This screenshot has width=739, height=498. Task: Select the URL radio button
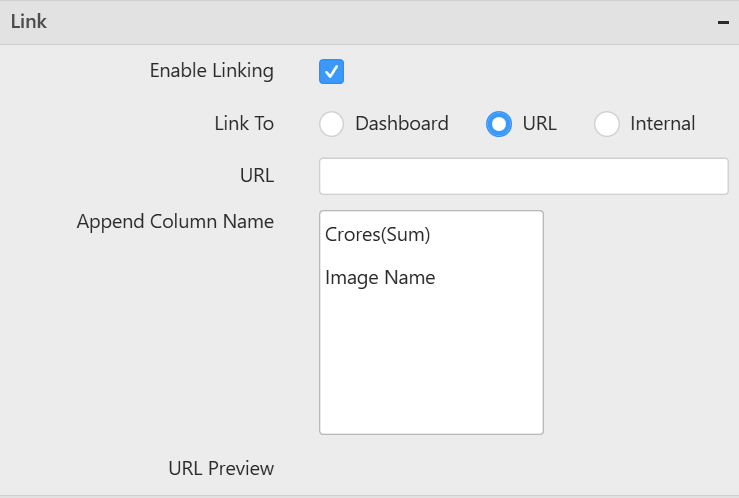pyautogui.click(x=498, y=124)
